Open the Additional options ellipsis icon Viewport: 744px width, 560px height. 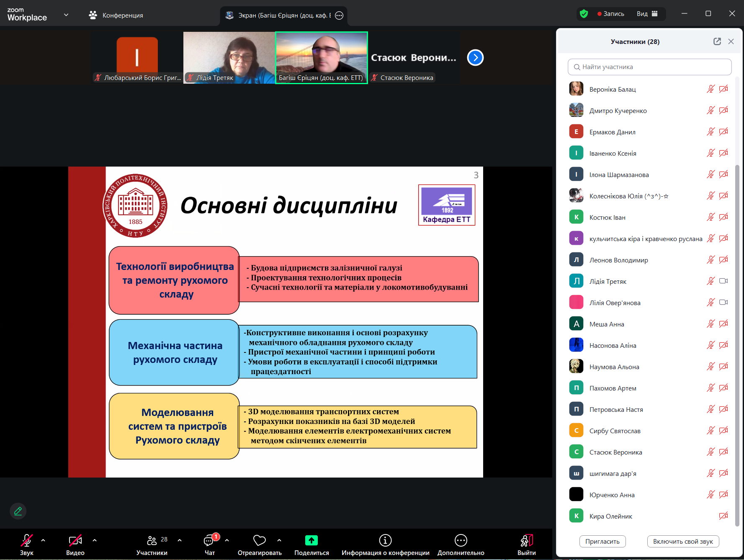[461, 541]
